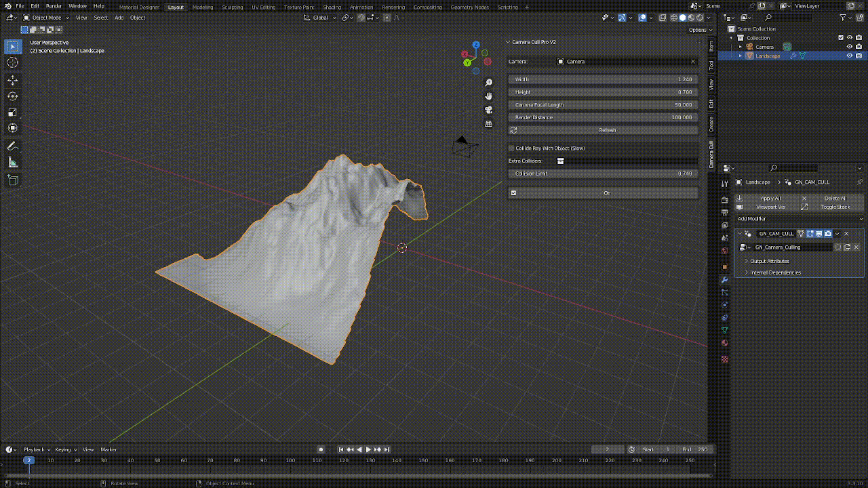Image resolution: width=868 pixels, height=488 pixels.
Task: Click the viewport pan hand icon
Action: pyautogui.click(x=488, y=96)
